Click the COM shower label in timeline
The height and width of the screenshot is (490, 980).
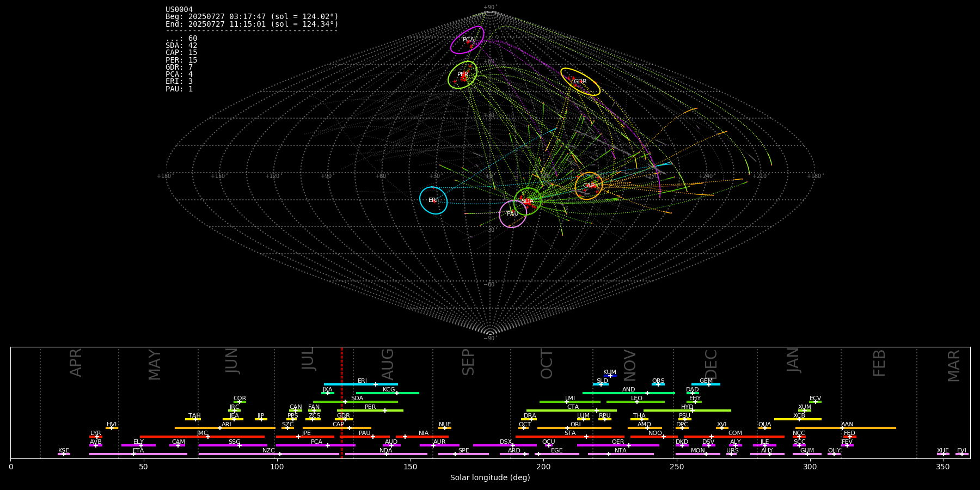coord(735,433)
